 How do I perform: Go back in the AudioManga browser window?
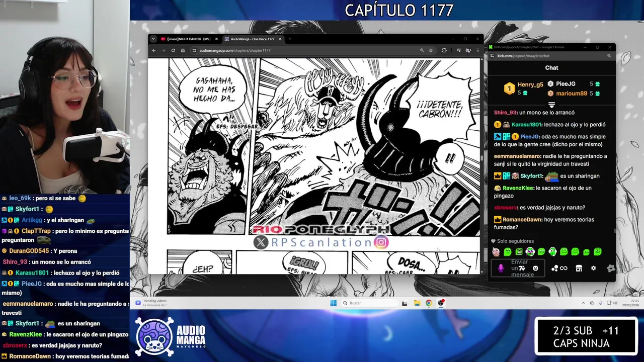[154, 50]
